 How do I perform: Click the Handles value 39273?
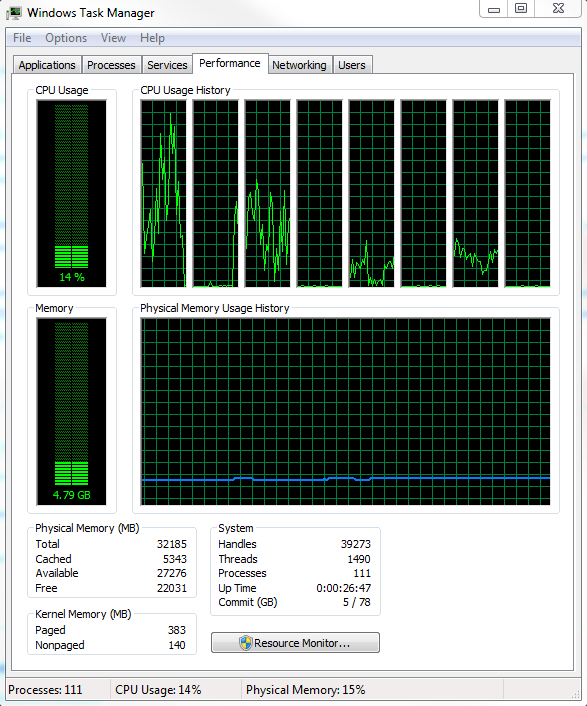coord(356,544)
